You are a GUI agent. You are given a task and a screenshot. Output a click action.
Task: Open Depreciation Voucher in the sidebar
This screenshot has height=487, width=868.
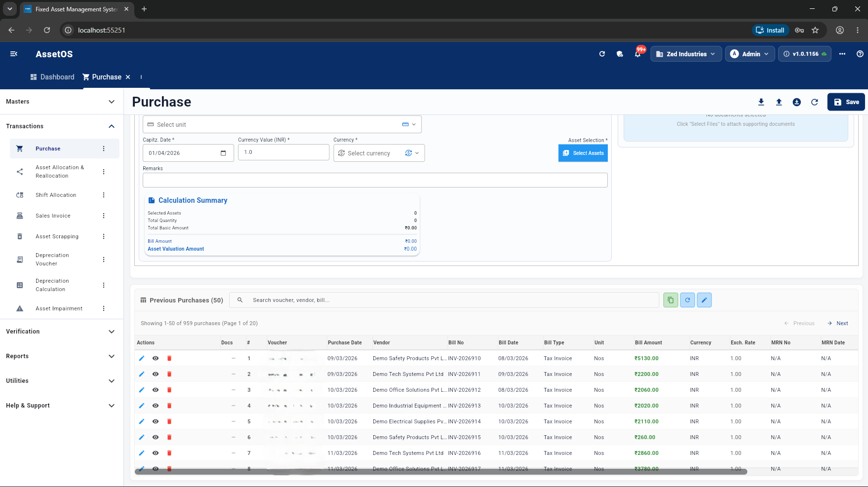[x=52, y=260]
